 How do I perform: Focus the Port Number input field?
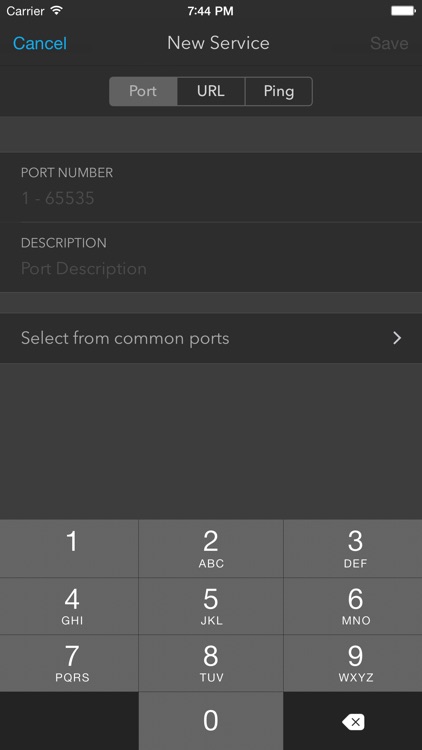click(211, 188)
